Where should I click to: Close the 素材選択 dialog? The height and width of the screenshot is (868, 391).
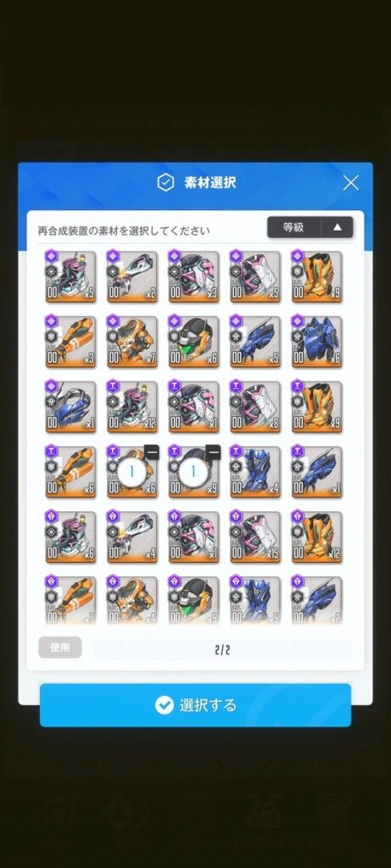click(350, 183)
